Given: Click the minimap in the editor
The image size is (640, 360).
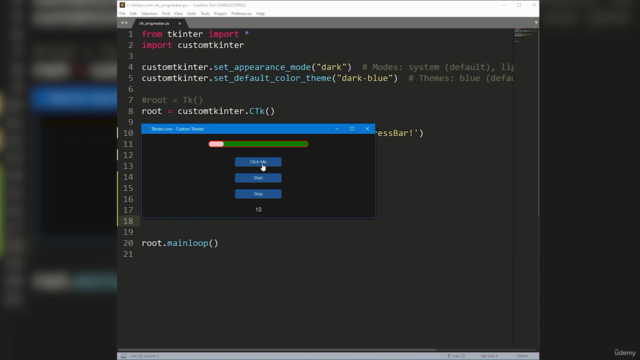Looking at the screenshot, I should pyautogui.click(x=526, y=35).
